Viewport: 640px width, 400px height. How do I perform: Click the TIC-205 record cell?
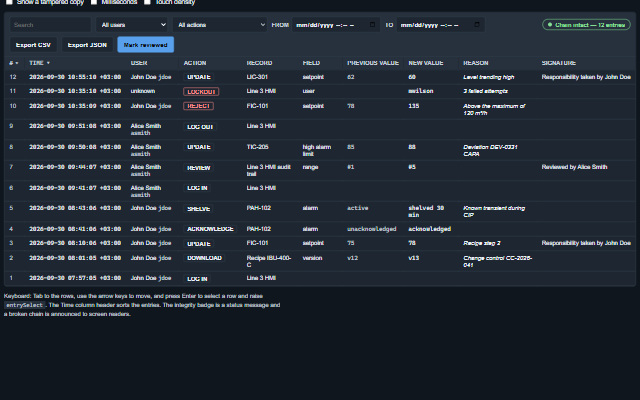(x=258, y=147)
